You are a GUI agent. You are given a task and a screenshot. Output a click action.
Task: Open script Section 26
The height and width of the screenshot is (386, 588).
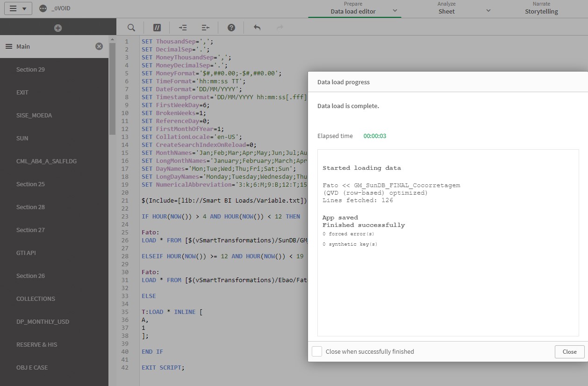[54, 276]
